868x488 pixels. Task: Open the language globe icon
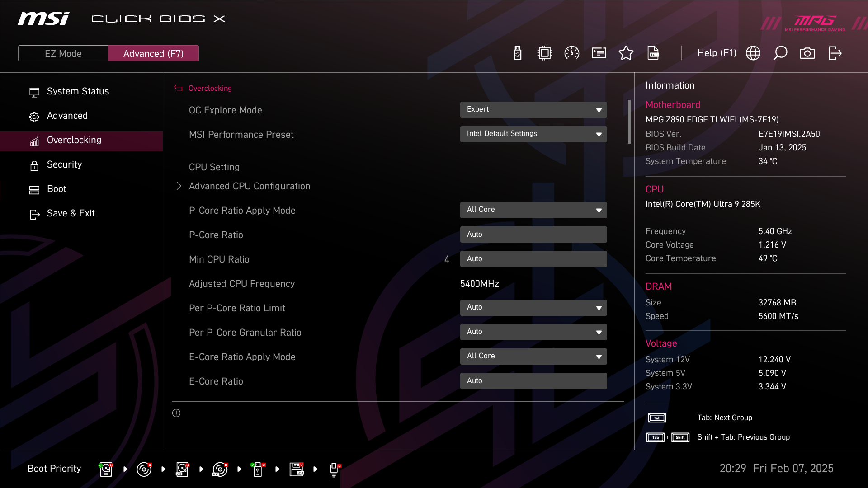(753, 53)
